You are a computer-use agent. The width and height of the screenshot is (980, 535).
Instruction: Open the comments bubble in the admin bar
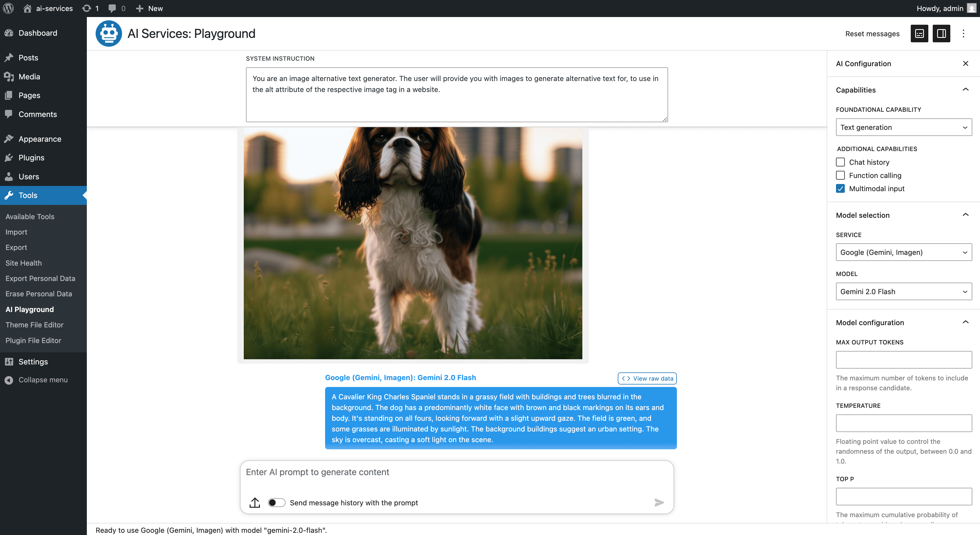(112, 8)
